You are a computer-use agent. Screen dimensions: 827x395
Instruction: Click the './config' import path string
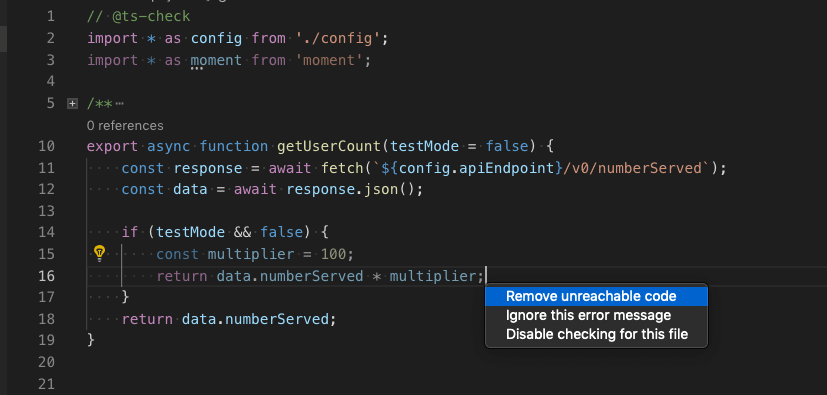click(x=337, y=38)
